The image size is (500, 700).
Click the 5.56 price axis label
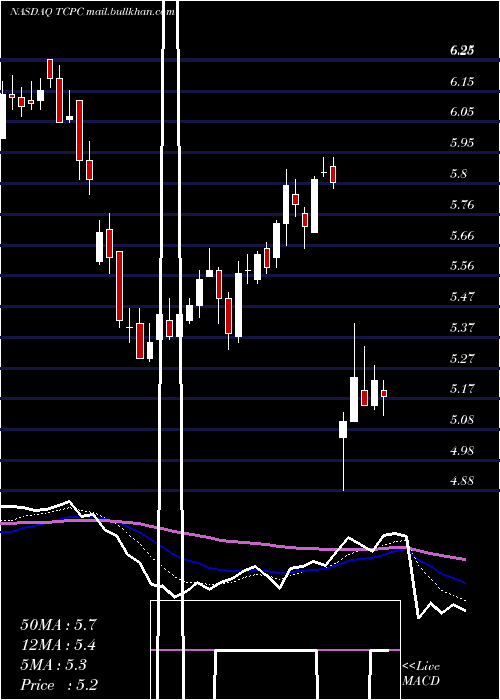pyautogui.click(x=462, y=266)
